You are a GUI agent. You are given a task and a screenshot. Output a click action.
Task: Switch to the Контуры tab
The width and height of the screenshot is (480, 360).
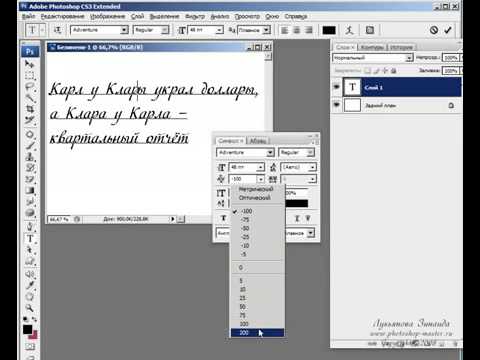tap(372, 47)
